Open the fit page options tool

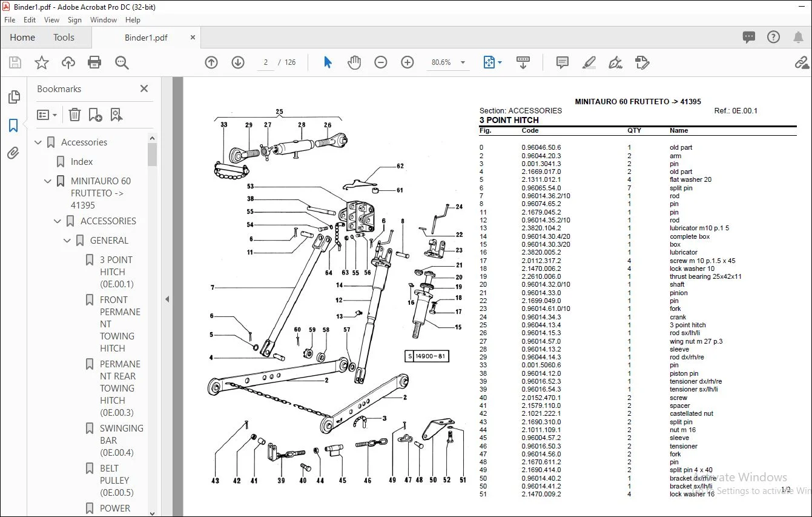click(x=492, y=62)
